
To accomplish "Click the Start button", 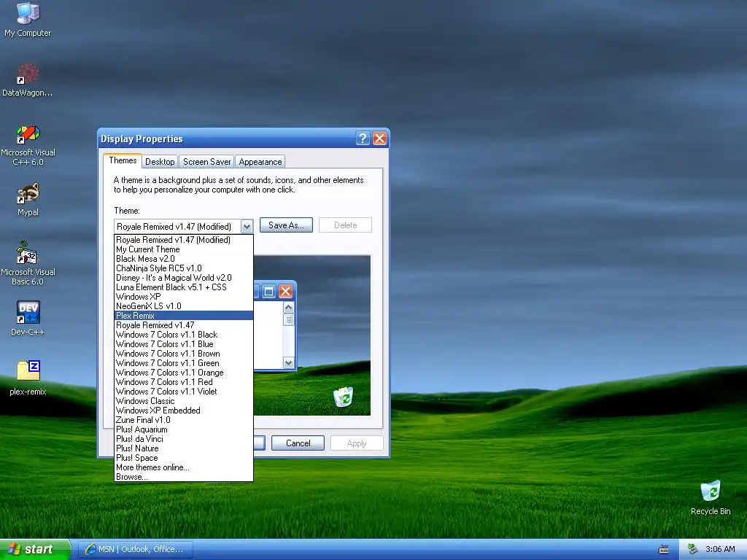I will [35, 549].
